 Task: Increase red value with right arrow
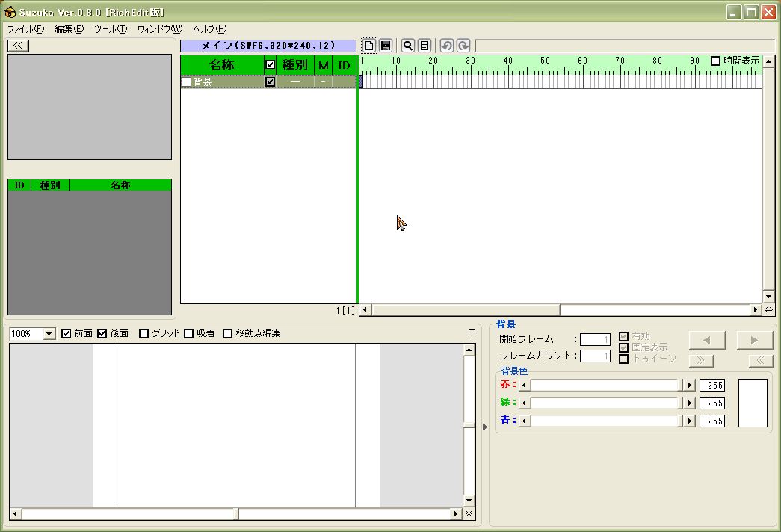[689, 385]
